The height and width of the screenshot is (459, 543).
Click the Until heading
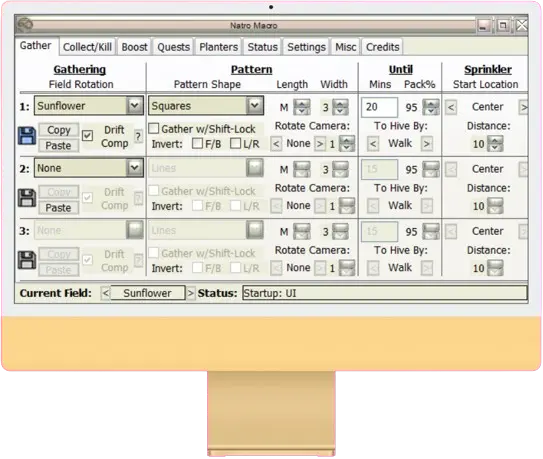click(x=401, y=69)
